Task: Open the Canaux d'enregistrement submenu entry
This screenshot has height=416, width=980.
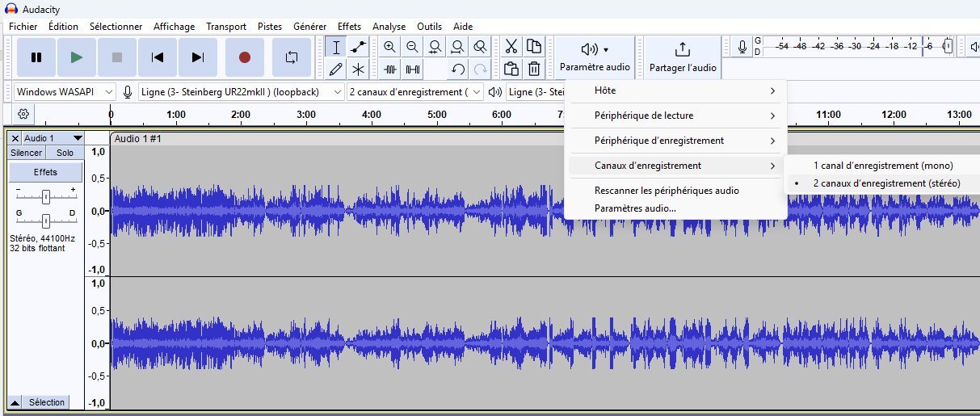Action: tap(675, 166)
